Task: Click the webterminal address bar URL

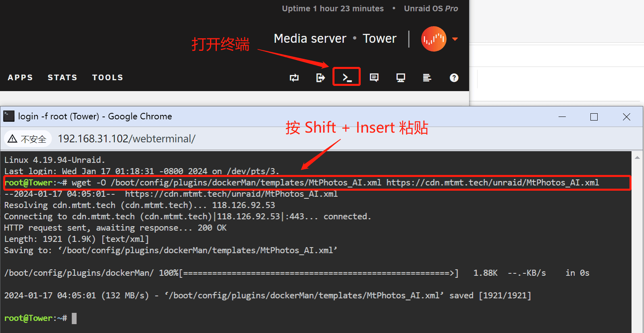Action: click(127, 139)
